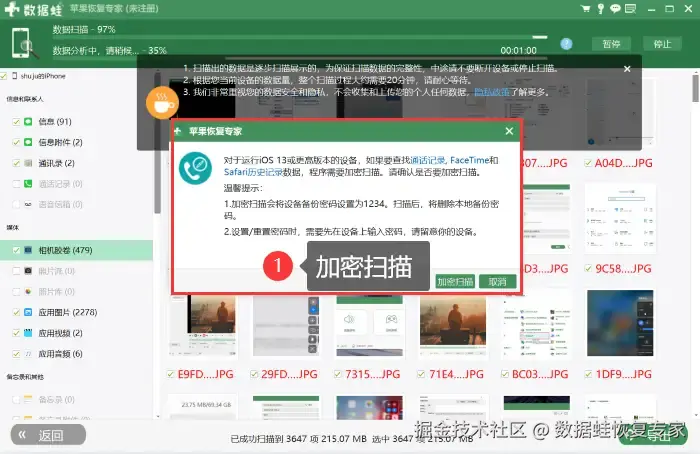Screen dimensions: 700x454
Task: Toggle checkbox for 71E4....JPG
Action: click(421, 374)
